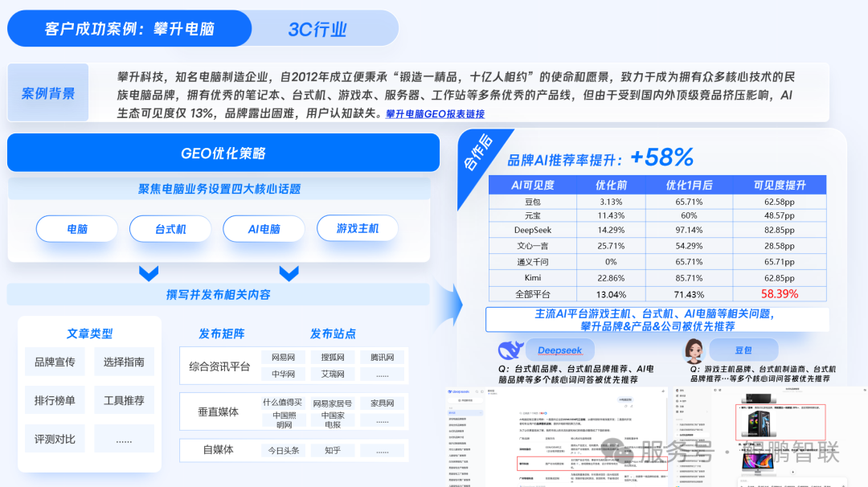Viewport: 868px width, 487px height.
Task: Select the 通义千问 row label
Action: (x=533, y=262)
